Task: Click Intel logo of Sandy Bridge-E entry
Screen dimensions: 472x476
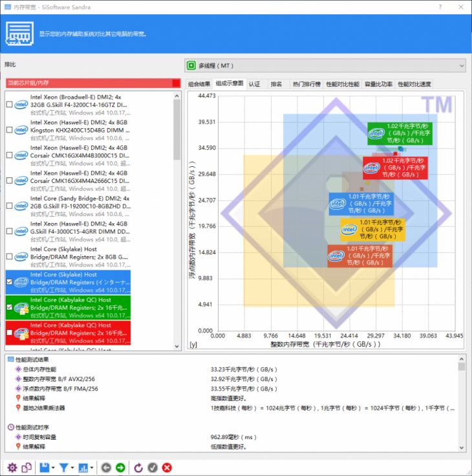Action: [x=21, y=206]
